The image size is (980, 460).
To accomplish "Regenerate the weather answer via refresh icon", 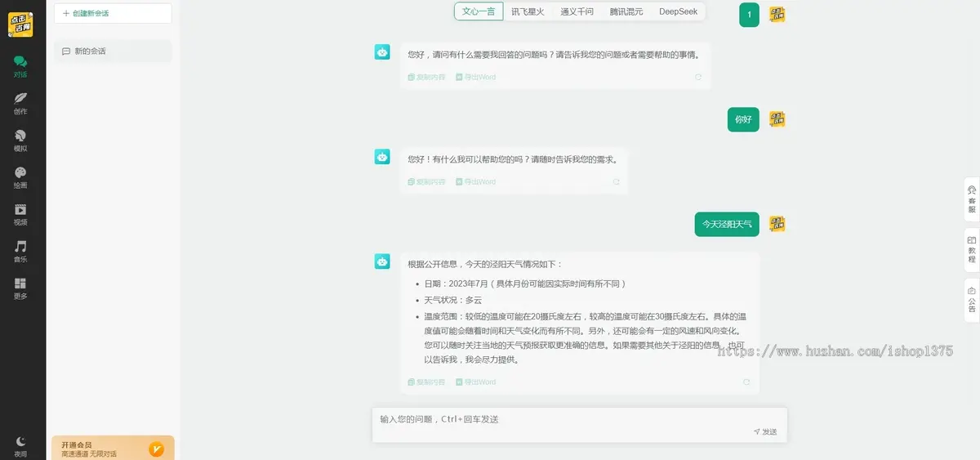I will coord(746,382).
